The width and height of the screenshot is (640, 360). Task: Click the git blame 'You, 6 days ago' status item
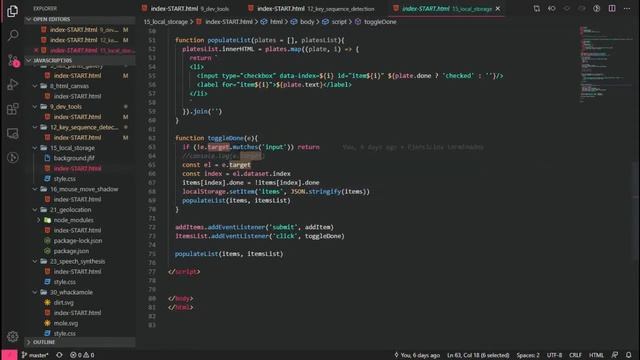pos(417,355)
